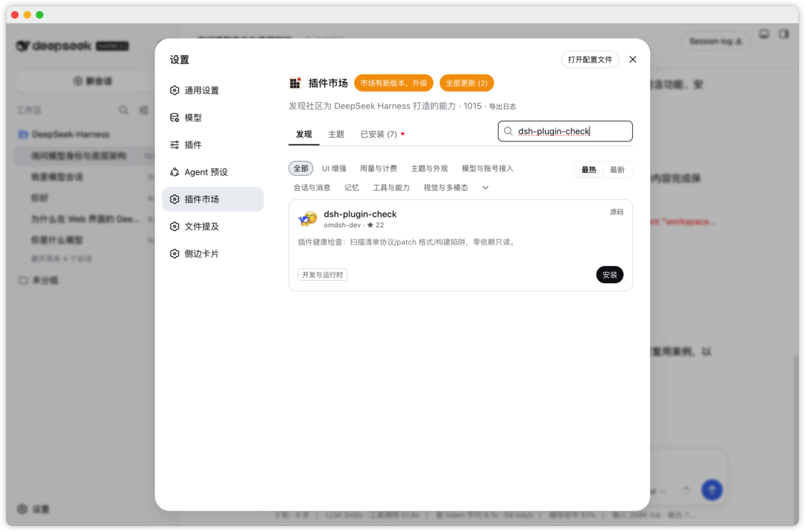Click 市场有新版本，升级 button

pos(394,83)
